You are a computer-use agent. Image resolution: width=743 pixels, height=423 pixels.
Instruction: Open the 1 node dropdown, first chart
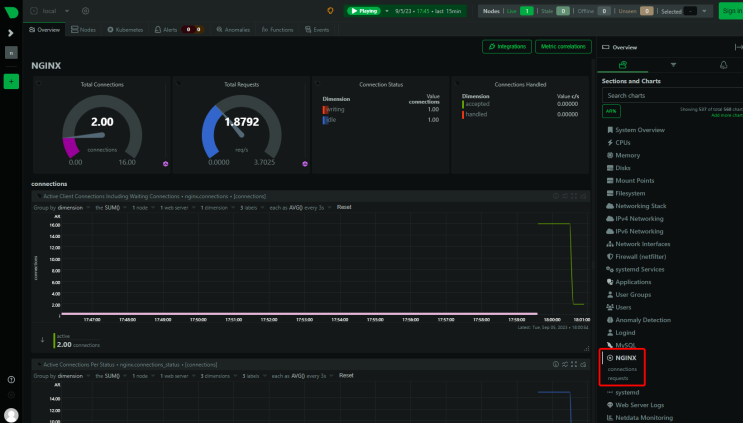143,207
